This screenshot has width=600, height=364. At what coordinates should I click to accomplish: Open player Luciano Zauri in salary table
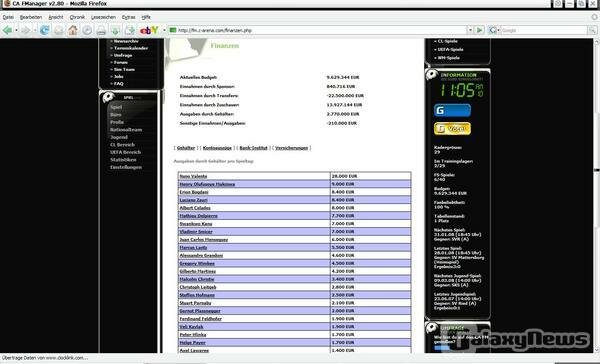click(193, 200)
